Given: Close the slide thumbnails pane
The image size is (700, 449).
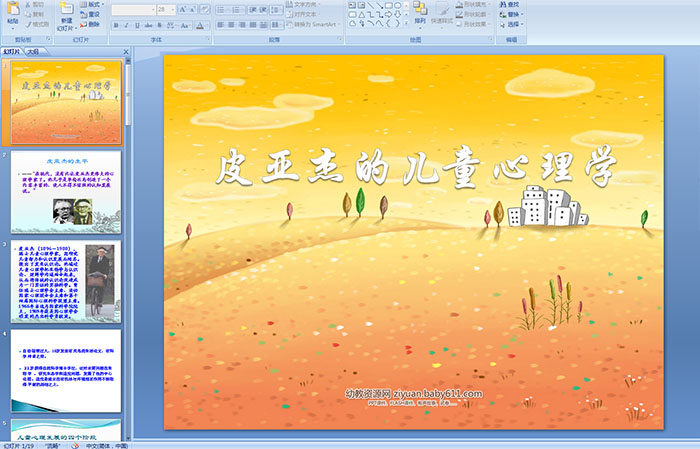Looking at the screenshot, I should pos(126,52).
